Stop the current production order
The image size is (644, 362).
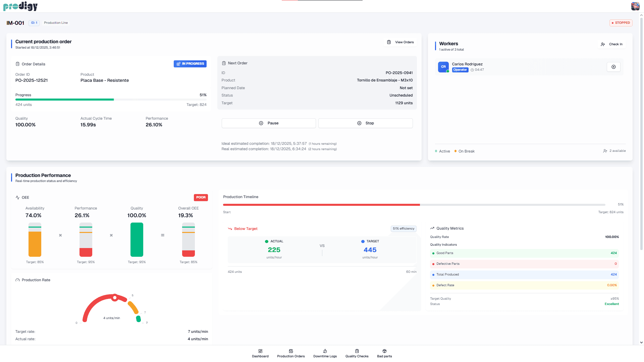[x=365, y=123]
